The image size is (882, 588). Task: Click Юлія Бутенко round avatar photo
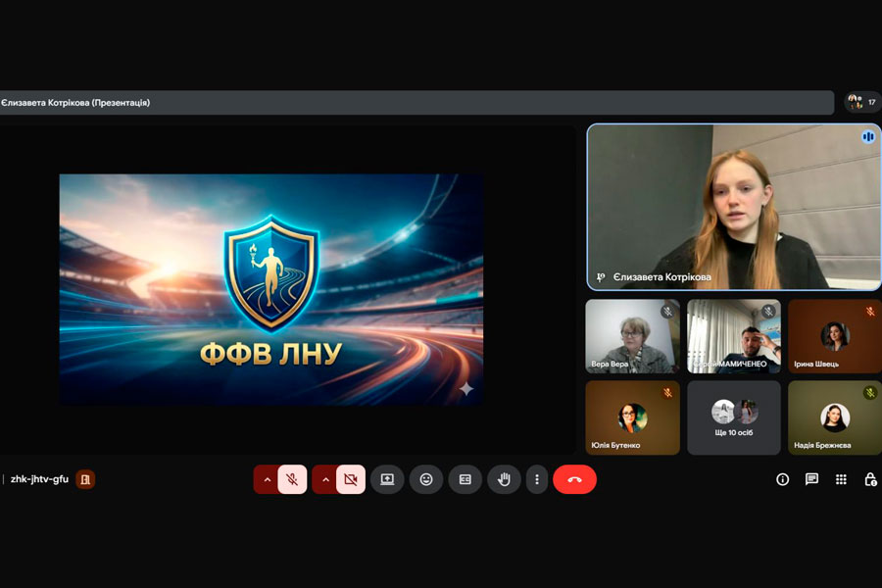pos(632,417)
